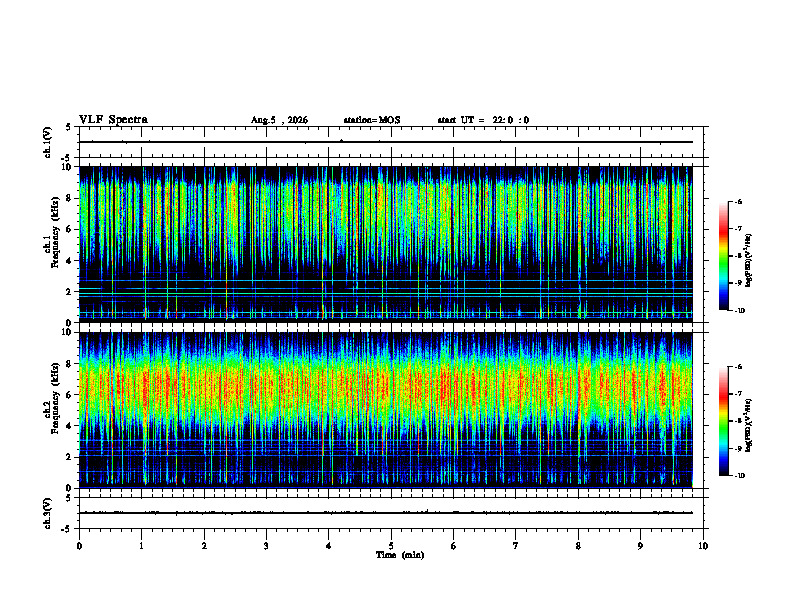Select the "start UT = 22:0 :0" text
Viewport: 792px width, 612px height.
coord(483,120)
